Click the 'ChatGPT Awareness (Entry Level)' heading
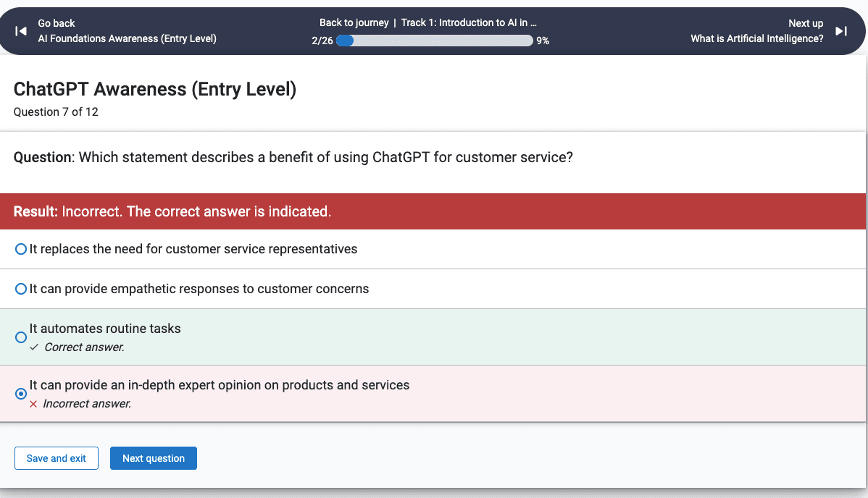 coord(155,89)
